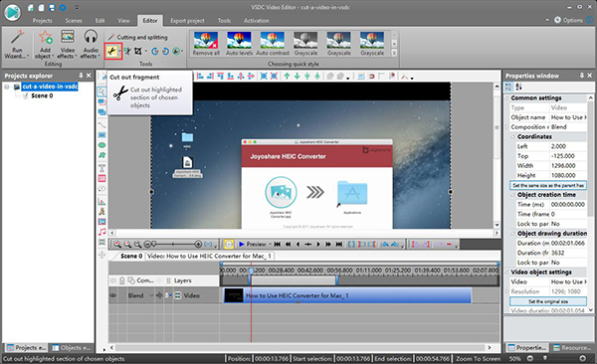Viewport: 597px width, 364px height.
Task: Apply the Auto contrast quick style
Action: (273, 44)
